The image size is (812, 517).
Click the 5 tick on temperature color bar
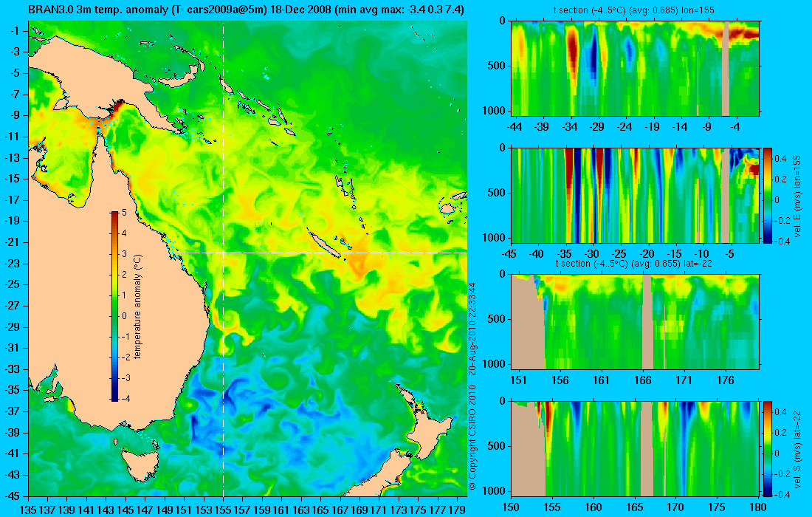[124, 213]
